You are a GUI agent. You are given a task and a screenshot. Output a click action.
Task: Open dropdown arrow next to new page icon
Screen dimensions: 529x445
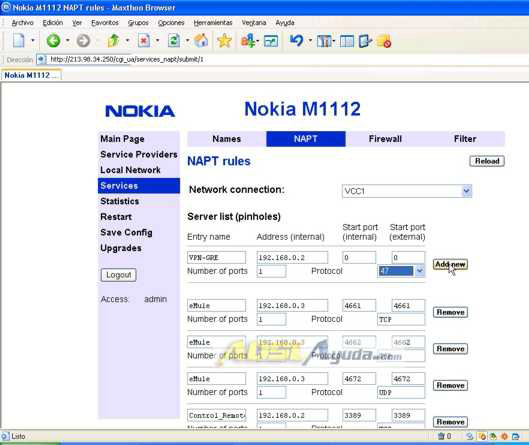(x=33, y=40)
